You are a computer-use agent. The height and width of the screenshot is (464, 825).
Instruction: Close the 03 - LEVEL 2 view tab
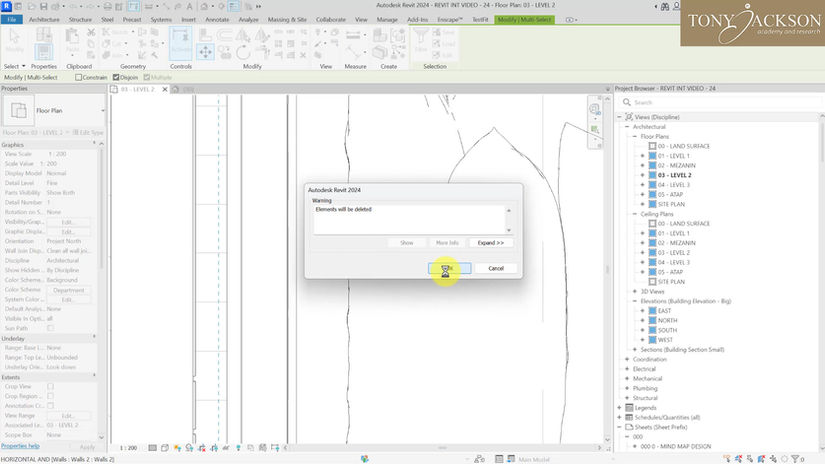165,89
